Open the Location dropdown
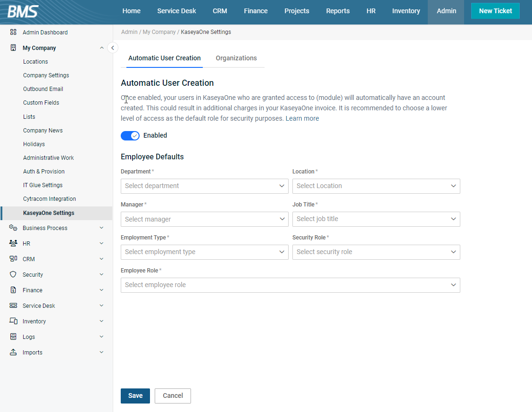 (x=376, y=186)
